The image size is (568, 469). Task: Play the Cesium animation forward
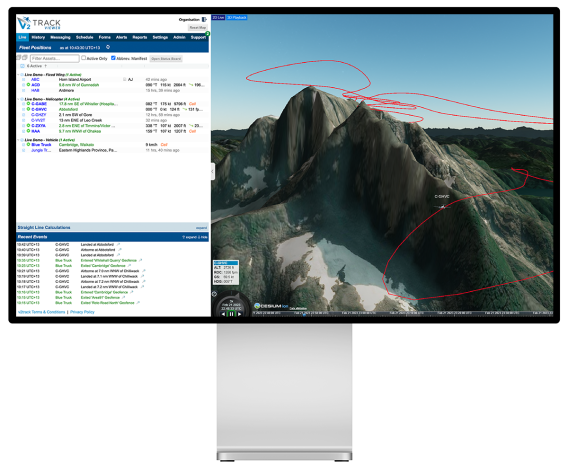pos(239,314)
